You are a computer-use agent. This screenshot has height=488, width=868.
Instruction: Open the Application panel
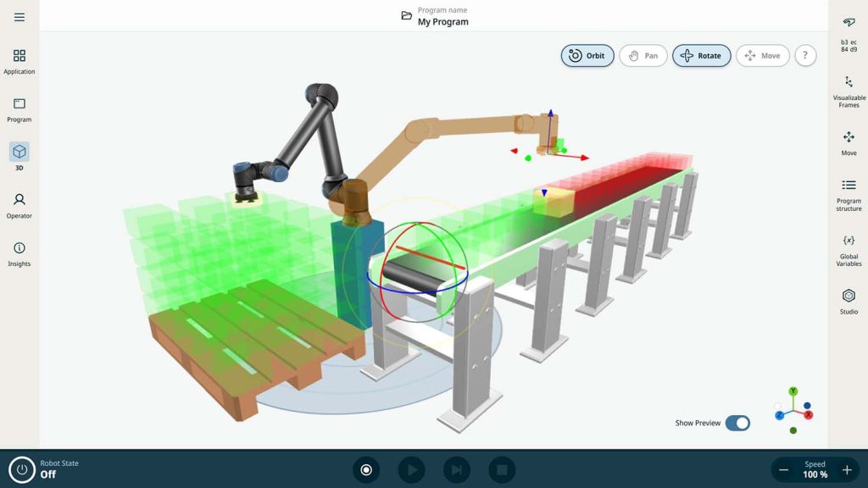tap(19, 61)
